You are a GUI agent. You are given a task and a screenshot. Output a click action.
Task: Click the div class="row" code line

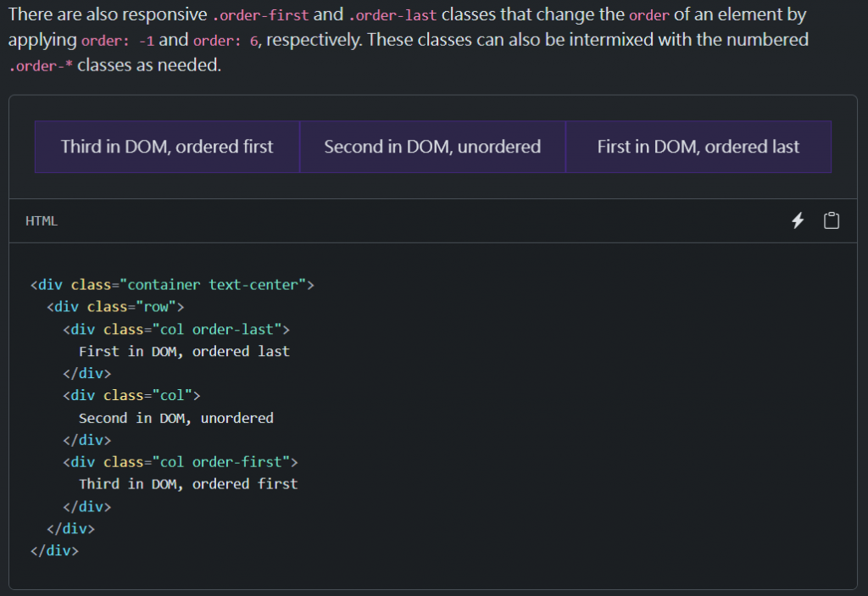(x=115, y=307)
